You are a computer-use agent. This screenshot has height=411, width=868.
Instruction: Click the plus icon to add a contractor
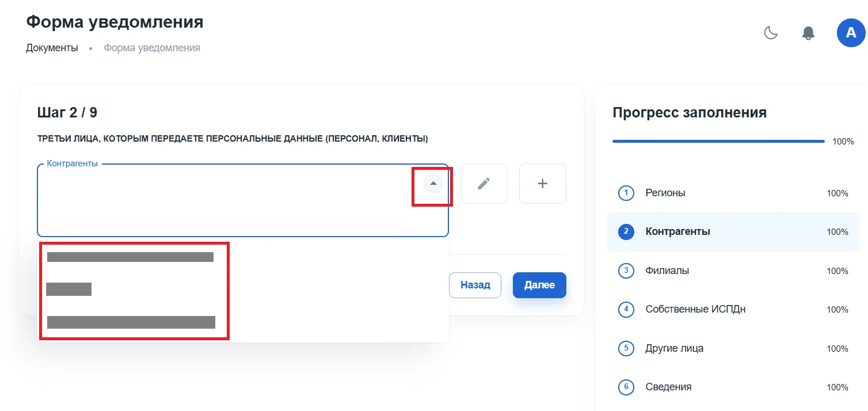click(542, 184)
